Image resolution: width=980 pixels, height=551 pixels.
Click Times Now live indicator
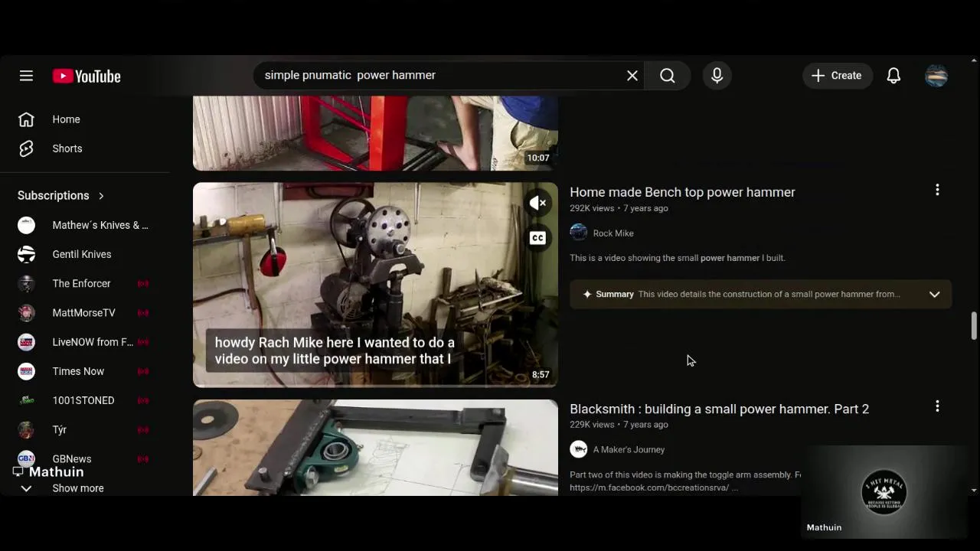142,371
